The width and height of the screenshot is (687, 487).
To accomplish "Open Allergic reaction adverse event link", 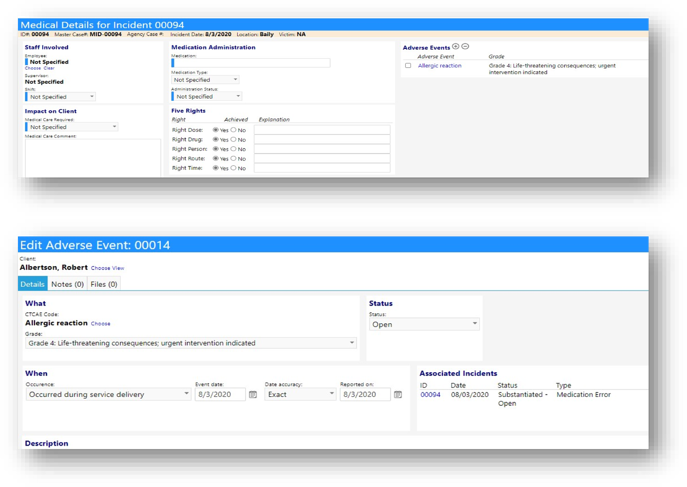I will click(439, 66).
